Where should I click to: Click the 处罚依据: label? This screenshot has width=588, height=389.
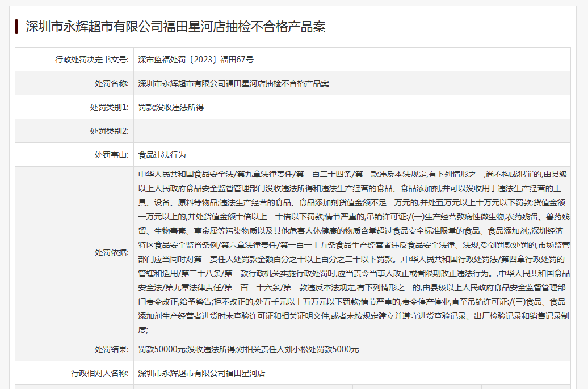pyautogui.click(x=111, y=252)
